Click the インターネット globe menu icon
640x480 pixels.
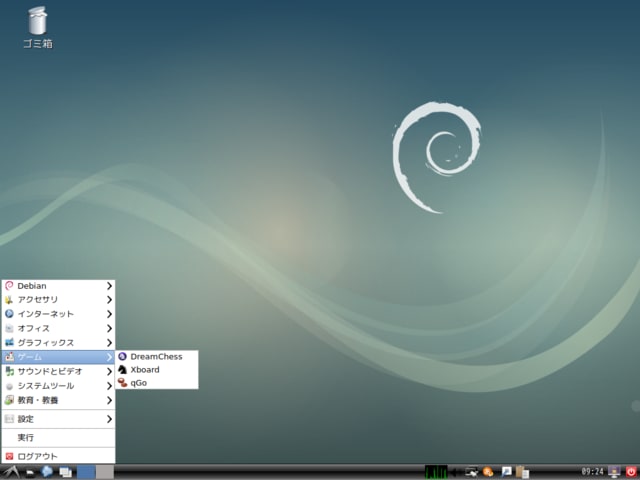pyautogui.click(x=9, y=314)
